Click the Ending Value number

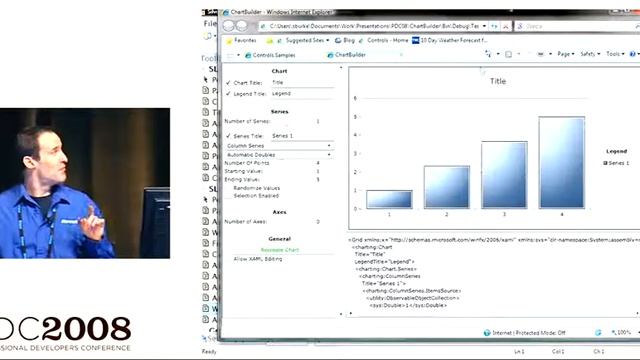point(318,180)
